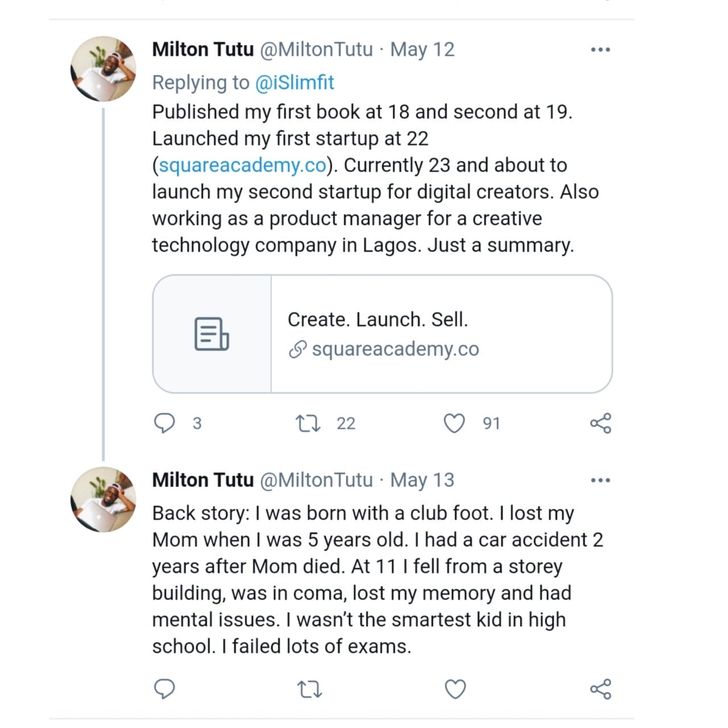The width and height of the screenshot is (728, 728).
Task: Reply to the May 13 tweet
Action: click(165, 689)
